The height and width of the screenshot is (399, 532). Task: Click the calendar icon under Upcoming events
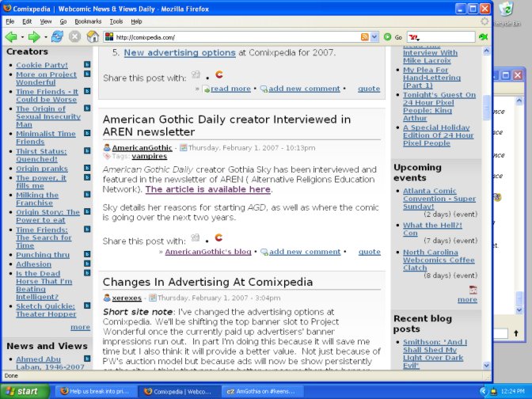(x=473, y=290)
